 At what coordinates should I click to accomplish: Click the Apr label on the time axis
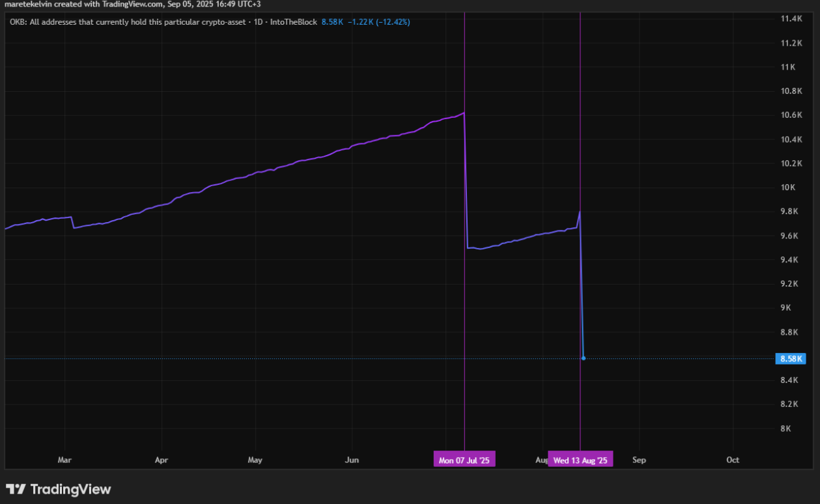click(162, 460)
